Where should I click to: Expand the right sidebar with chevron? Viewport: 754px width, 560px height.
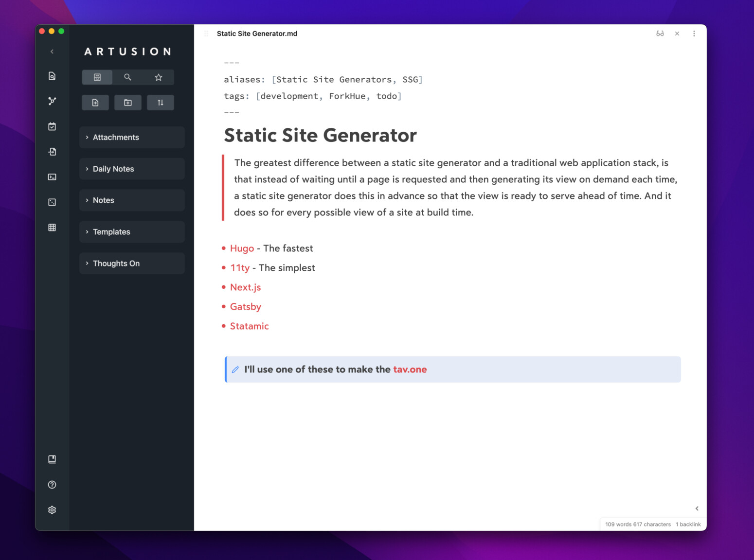click(x=697, y=508)
